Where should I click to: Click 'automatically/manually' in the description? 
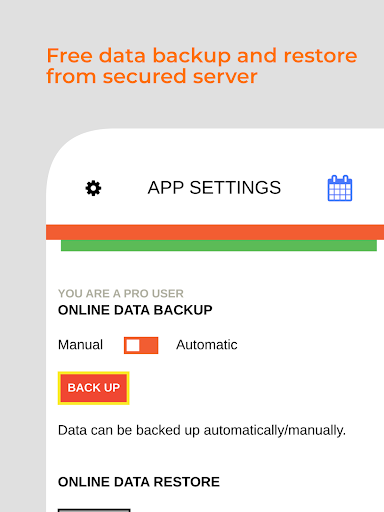point(275,430)
